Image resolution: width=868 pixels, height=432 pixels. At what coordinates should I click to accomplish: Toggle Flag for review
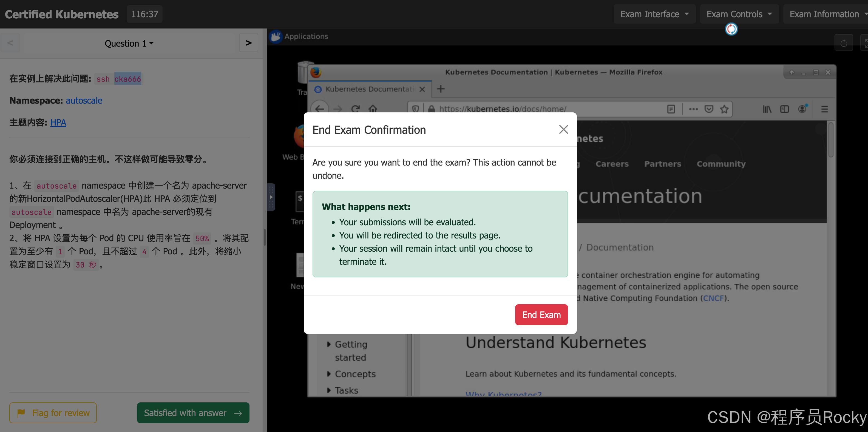tap(53, 413)
